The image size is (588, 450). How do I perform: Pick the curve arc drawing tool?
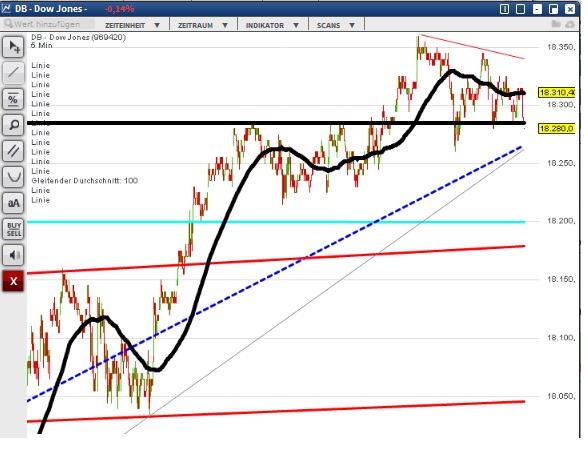pyautogui.click(x=14, y=177)
